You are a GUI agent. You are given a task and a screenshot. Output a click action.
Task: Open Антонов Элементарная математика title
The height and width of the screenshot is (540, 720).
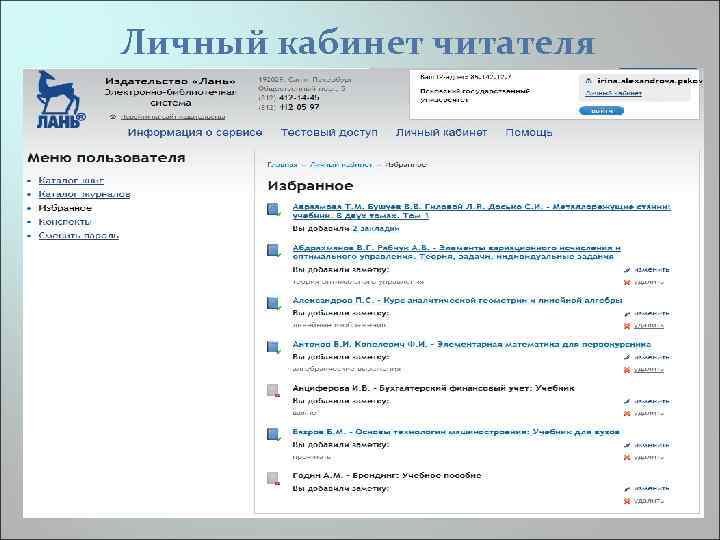pos(472,344)
